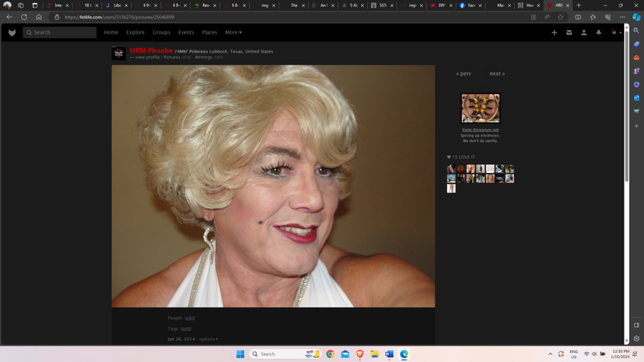Image resolution: width=644 pixels, height=362 pixels.
Task: Focus the FetLife search field
Action: pyautogui.click(x=60, y=33)
